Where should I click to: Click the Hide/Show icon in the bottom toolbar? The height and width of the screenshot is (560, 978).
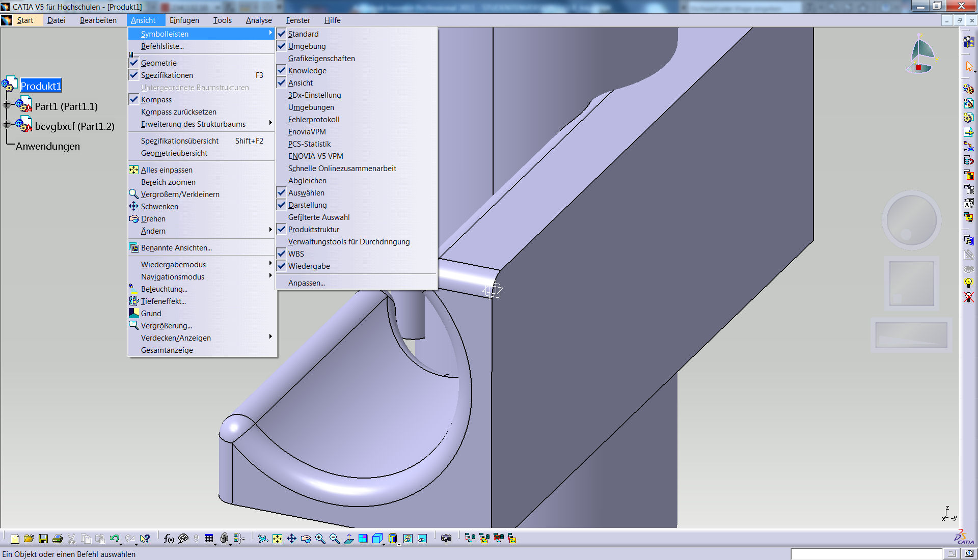(x=408, y=539)
